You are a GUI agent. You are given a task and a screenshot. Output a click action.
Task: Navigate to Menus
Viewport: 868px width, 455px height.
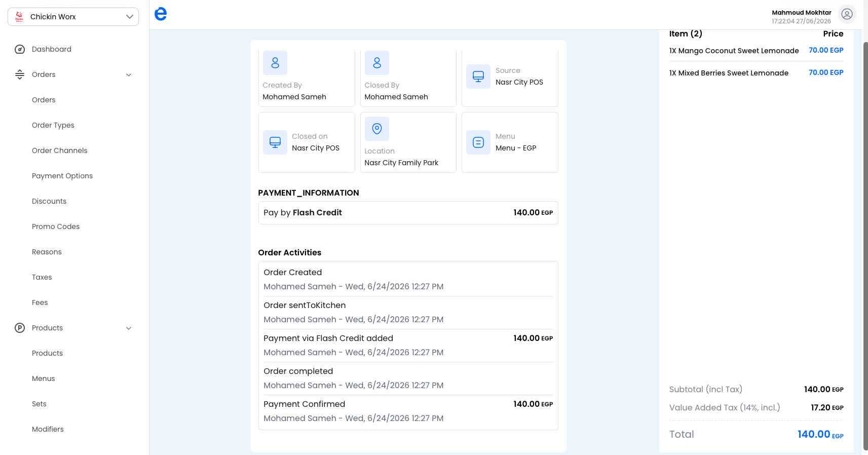click(x=44, y=378)
